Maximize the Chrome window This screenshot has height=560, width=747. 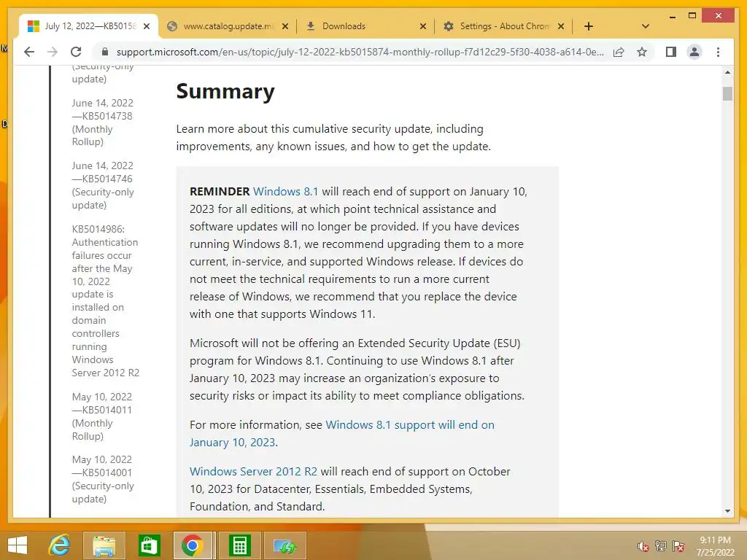point(692,16)
